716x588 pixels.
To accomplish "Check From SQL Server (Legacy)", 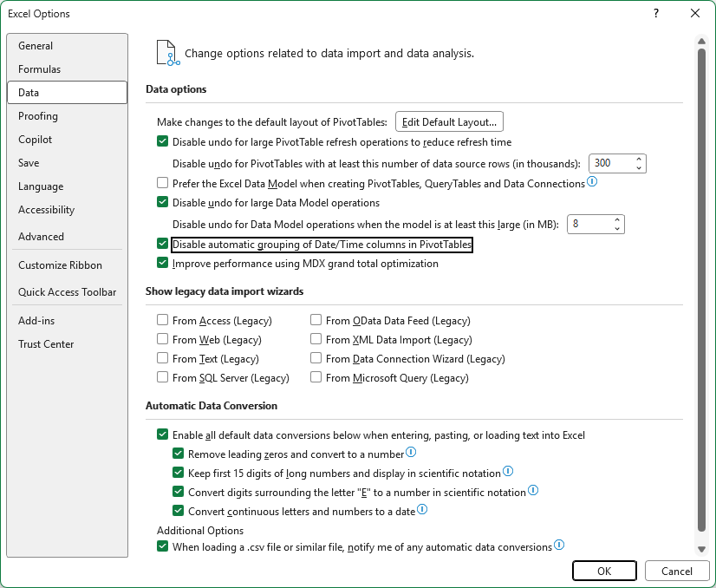I will (163, 377).
